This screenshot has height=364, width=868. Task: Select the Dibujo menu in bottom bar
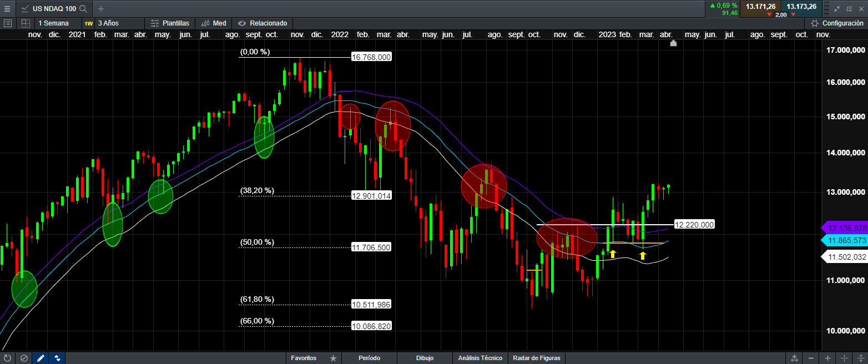tap(425, 358)
